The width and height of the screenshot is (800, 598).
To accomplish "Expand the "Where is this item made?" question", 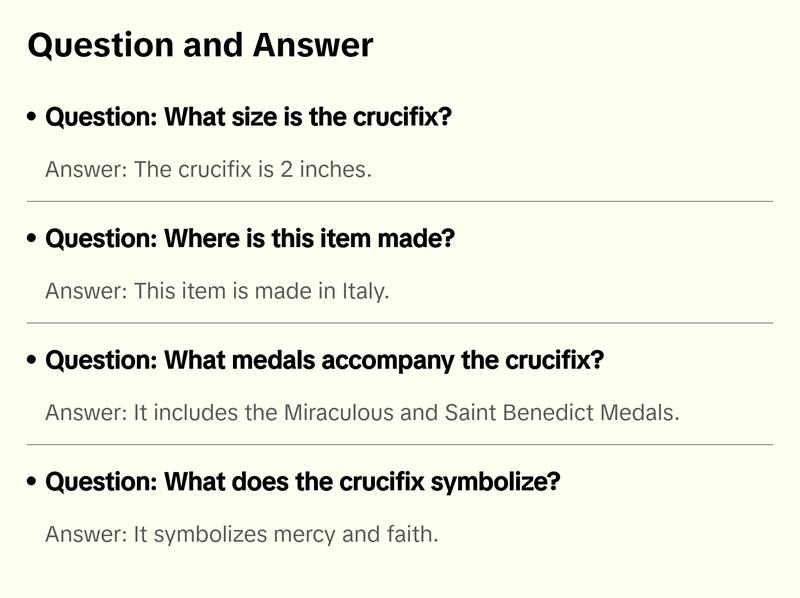I will (x=250, y=239).
